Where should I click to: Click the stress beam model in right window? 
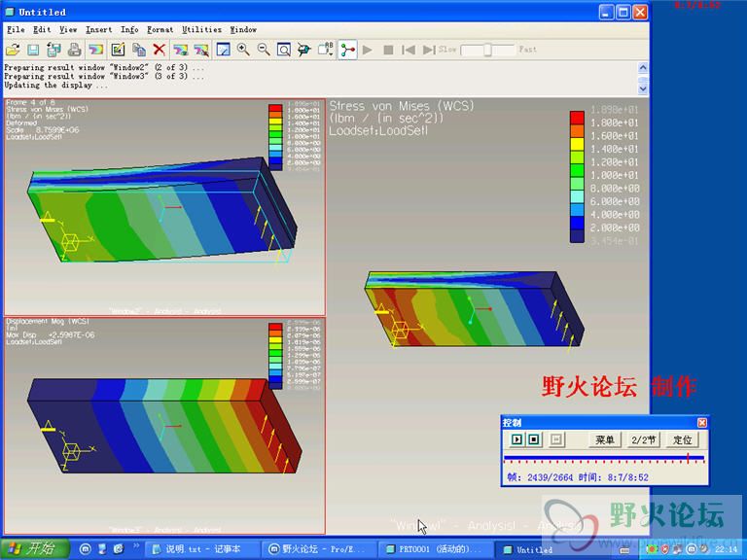[474, 308]
